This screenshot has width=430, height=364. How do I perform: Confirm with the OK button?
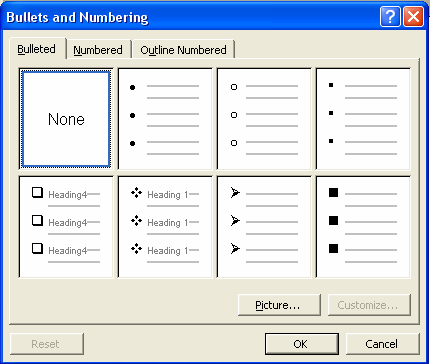302,344
